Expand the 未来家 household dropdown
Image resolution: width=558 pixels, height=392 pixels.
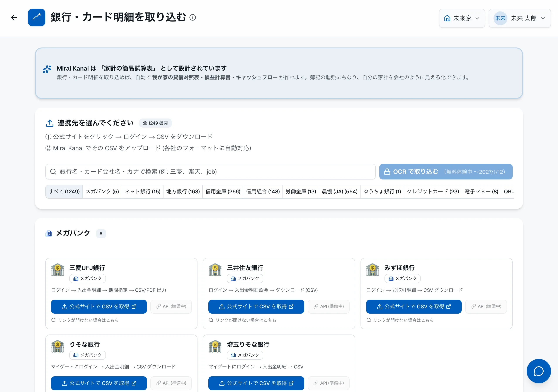coord(462,18)
